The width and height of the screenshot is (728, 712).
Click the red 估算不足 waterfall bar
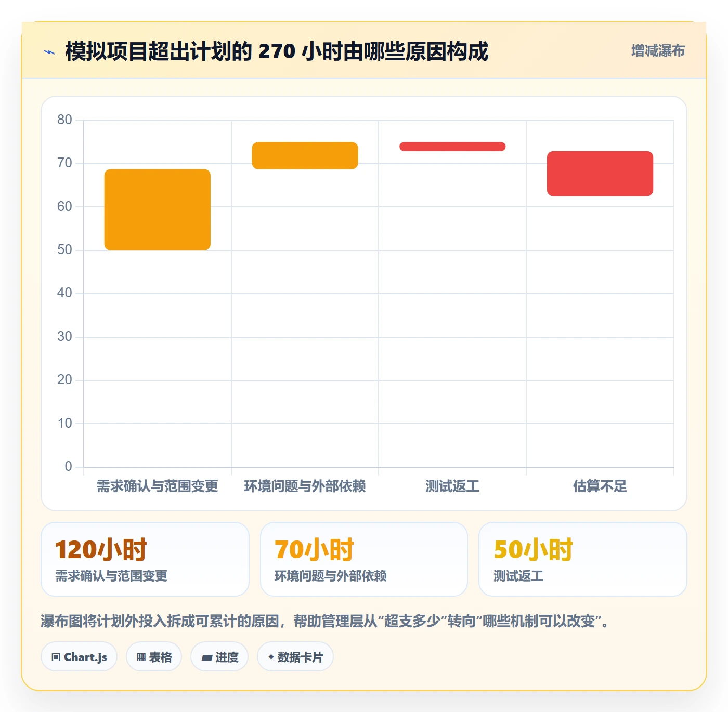tap(600, 174)
